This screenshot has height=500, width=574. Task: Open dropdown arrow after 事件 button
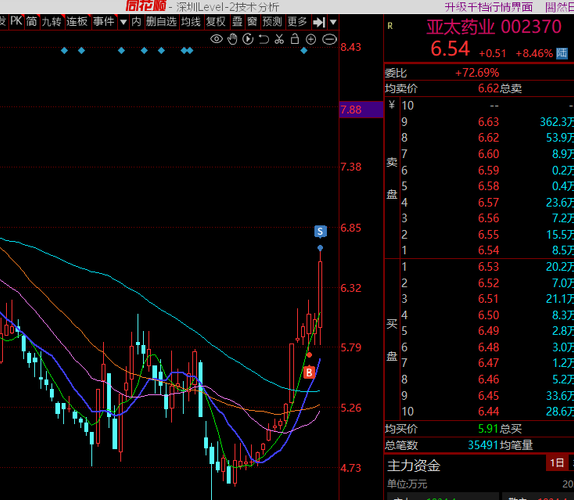pyautogui.click(x=123, y=22)
